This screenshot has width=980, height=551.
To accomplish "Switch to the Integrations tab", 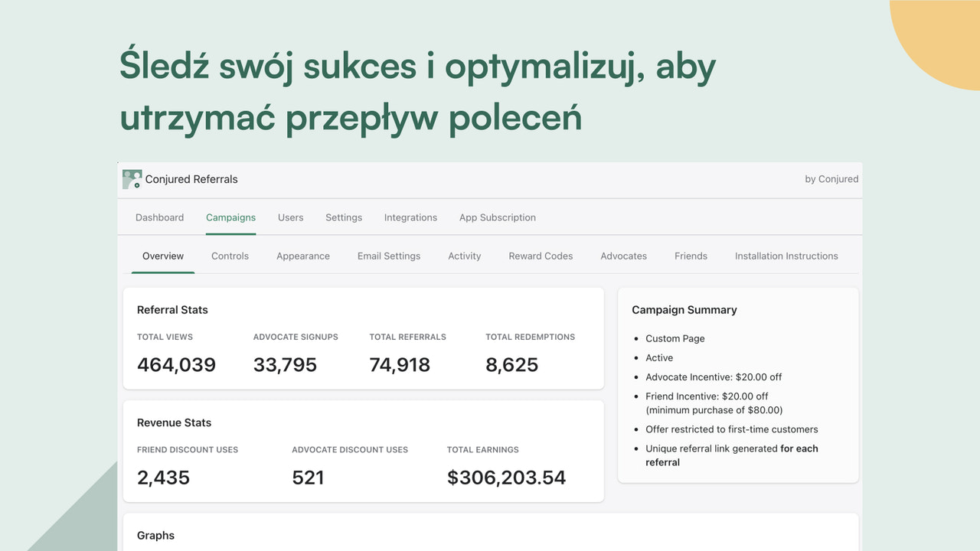I will [x=410, y=217].
